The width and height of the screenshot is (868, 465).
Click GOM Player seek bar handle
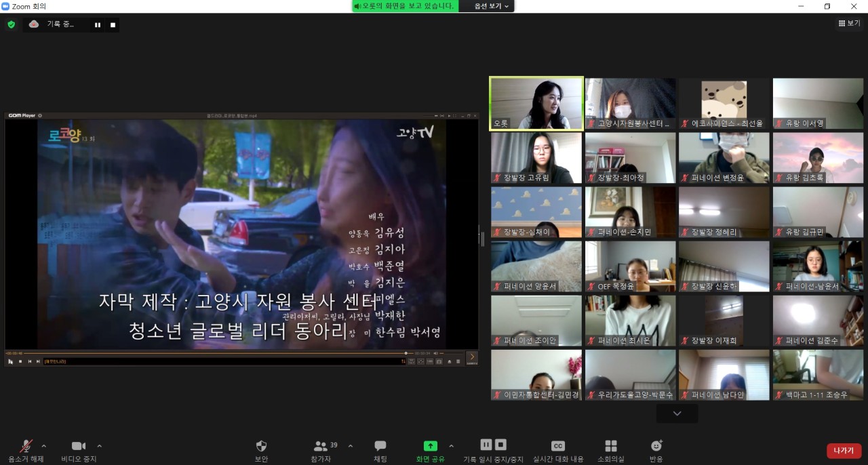406,353
